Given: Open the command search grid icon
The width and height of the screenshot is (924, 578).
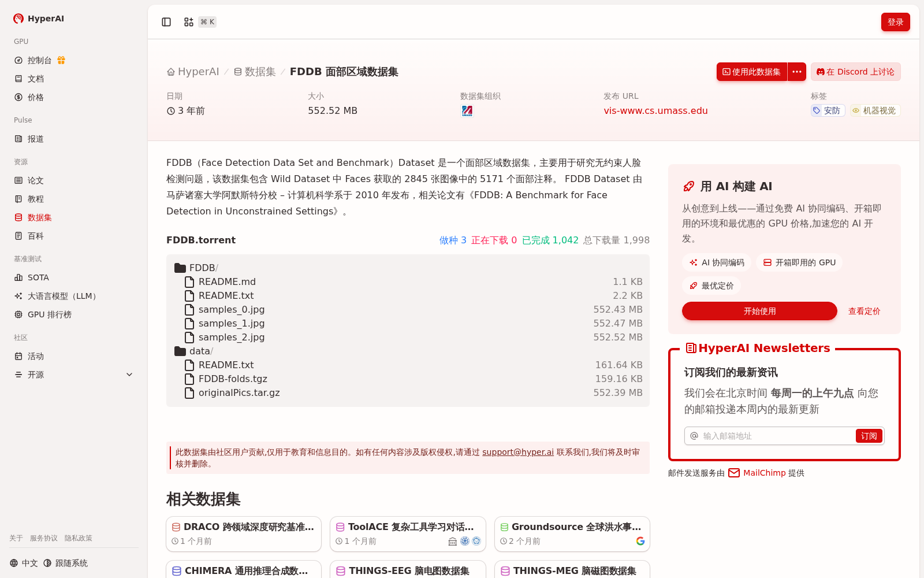Looking at the screenshot, I should pyautogui.click(x=189, y=22).
